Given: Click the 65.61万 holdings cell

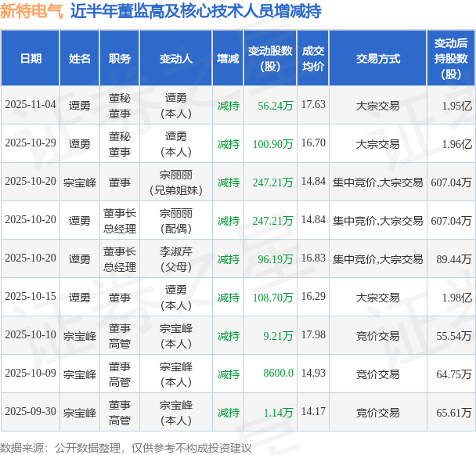Looking at the screenshot, I should click(451, 412).
